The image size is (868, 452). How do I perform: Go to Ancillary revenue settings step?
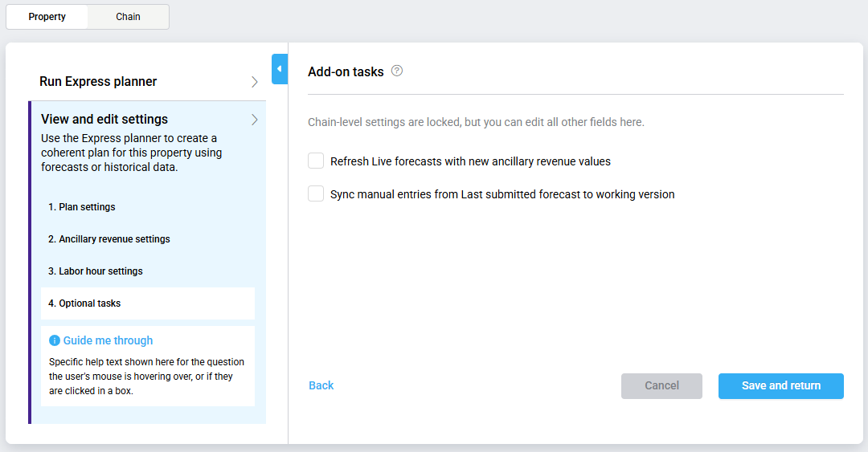pos(109,239)
